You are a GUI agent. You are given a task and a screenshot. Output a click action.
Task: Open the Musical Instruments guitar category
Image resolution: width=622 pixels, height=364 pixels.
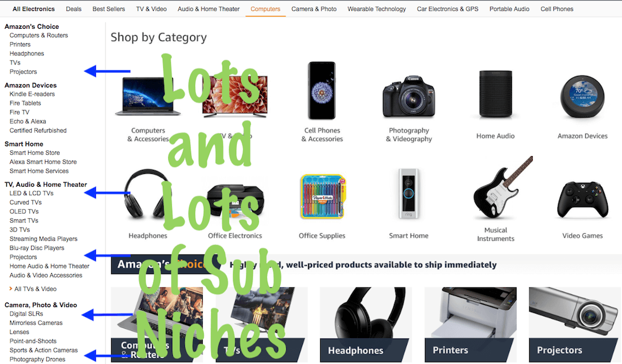click(x=503, y=188)
